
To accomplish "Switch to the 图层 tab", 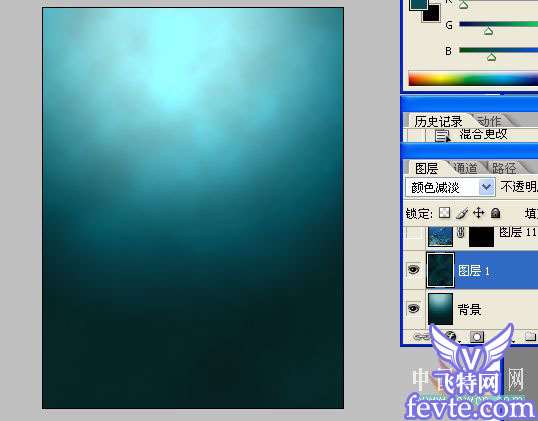I will point(426,168).
